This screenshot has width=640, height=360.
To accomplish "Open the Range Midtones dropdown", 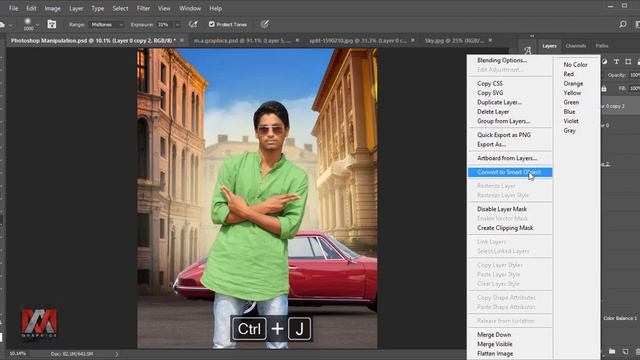I will click(107, 24).
